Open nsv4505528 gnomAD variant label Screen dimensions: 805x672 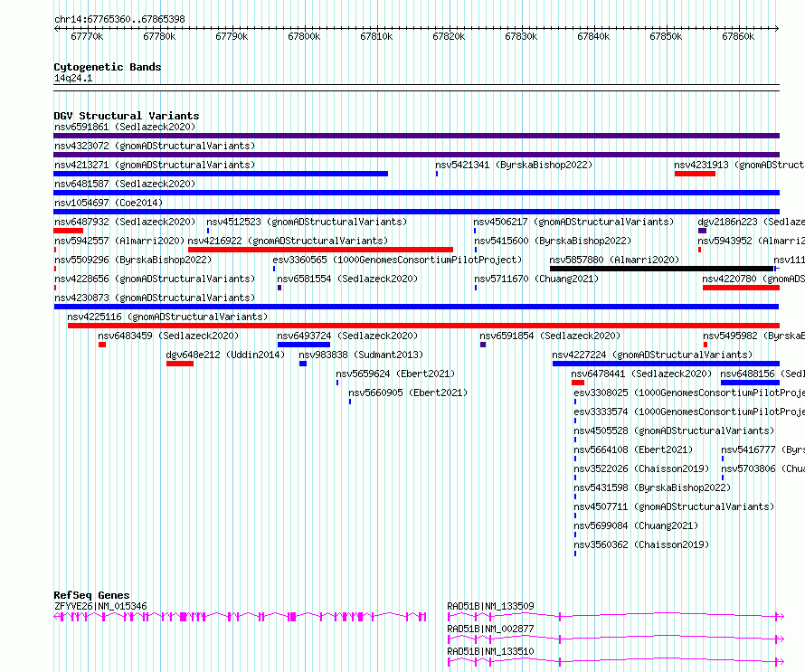[674, 431]
